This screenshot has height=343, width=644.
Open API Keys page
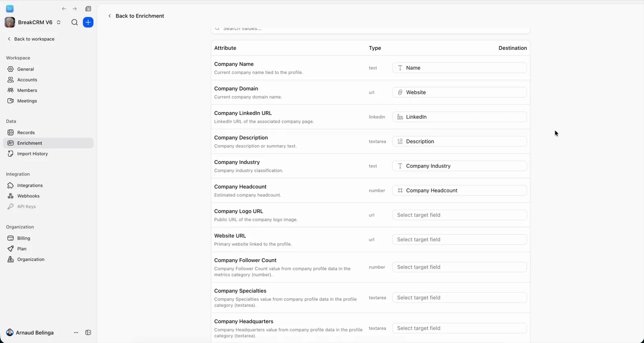point(48,206)
